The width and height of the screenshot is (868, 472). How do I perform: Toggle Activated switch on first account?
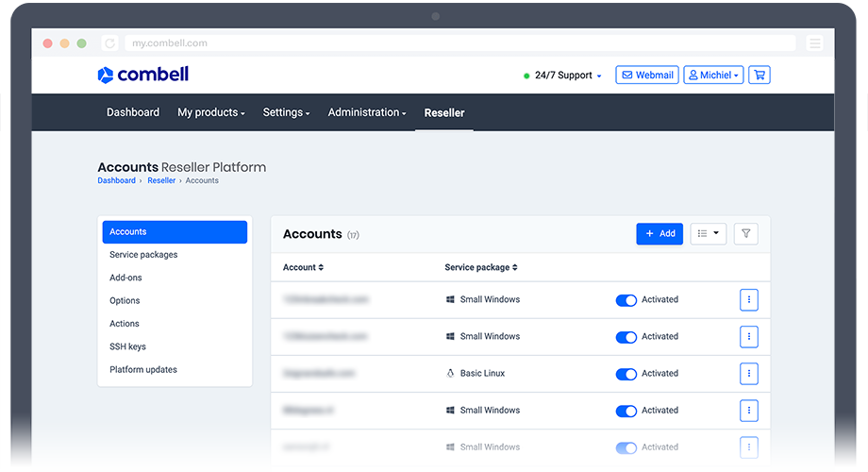pos(626,300)
